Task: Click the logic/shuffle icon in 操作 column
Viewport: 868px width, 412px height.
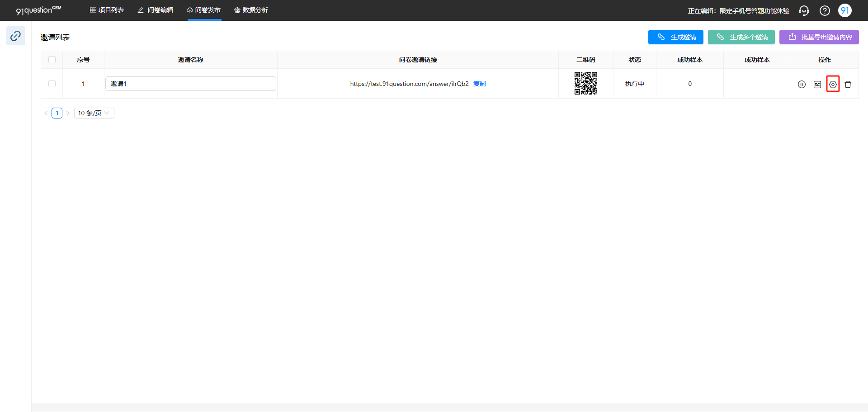Action: pos(817,84)
